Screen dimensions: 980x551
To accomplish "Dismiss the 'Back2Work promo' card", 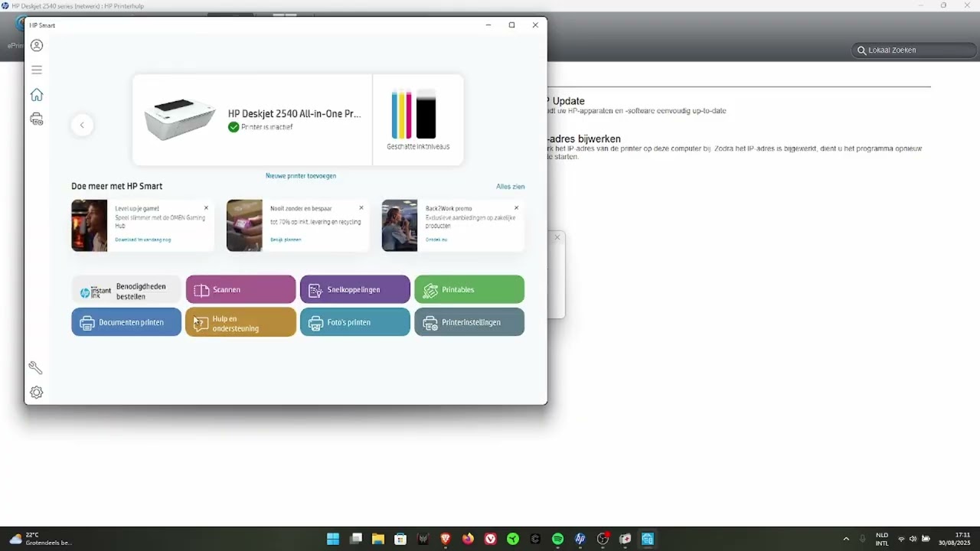I will [516, 208].
